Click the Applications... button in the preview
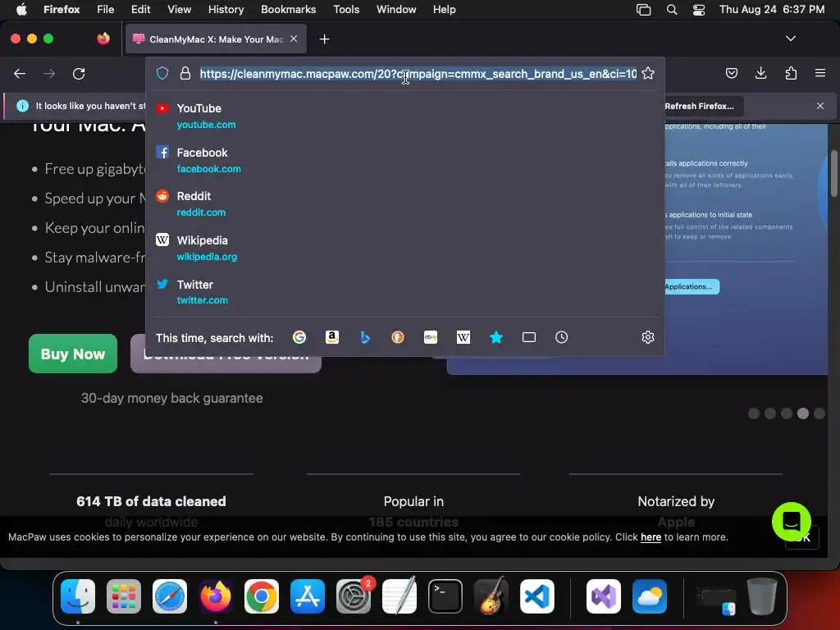Viewport: 840px width, 630px height. click(x=690, y=286)
